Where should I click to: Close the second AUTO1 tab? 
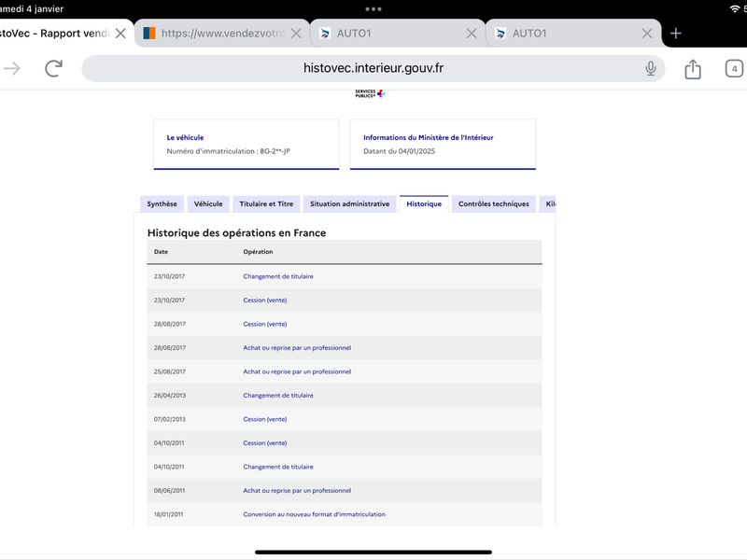pyautogui.click(x=647, y=34)
